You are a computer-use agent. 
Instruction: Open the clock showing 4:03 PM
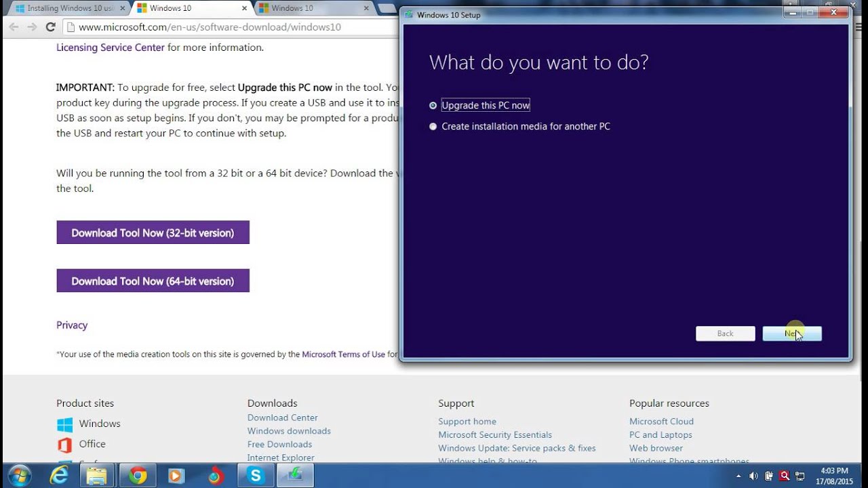point(834,476)
